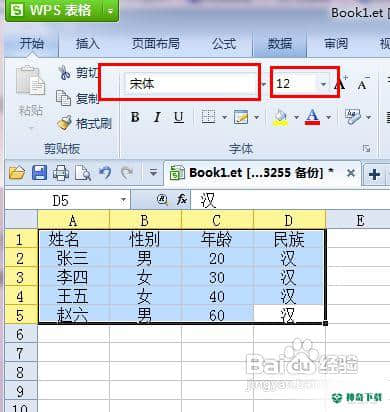
Task: Select row 8 header
Action: tap(21, 371)
